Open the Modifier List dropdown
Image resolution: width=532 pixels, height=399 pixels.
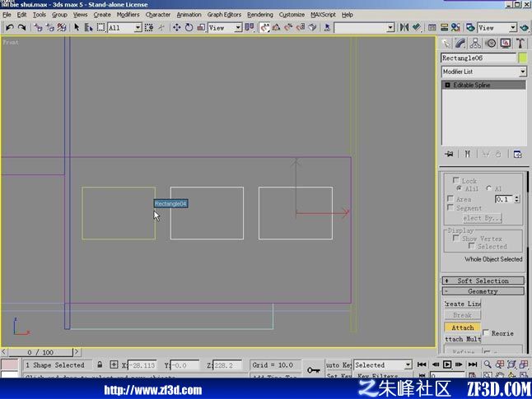click(x=483, y=72)
